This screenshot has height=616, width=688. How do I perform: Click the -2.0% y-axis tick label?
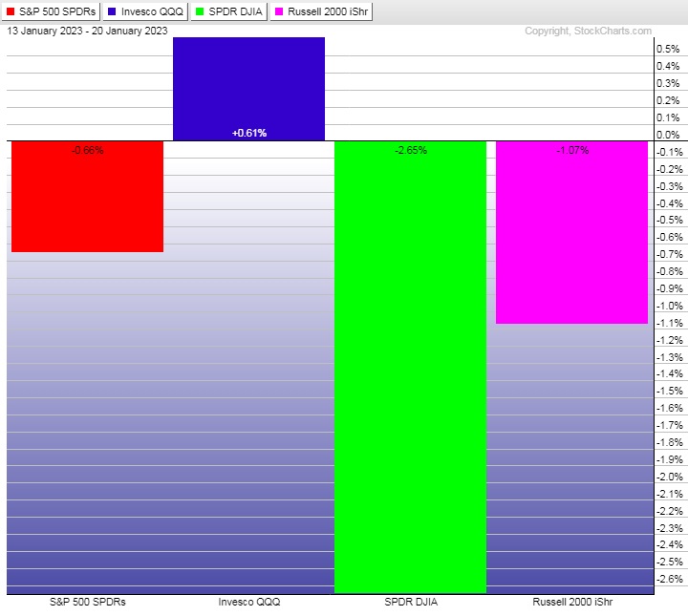pyautogui.click(x=670, y=477)
